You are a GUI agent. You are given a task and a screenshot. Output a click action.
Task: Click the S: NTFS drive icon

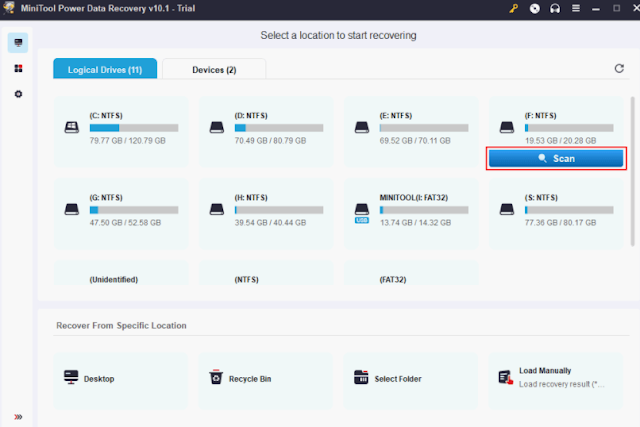pos(507,209)
